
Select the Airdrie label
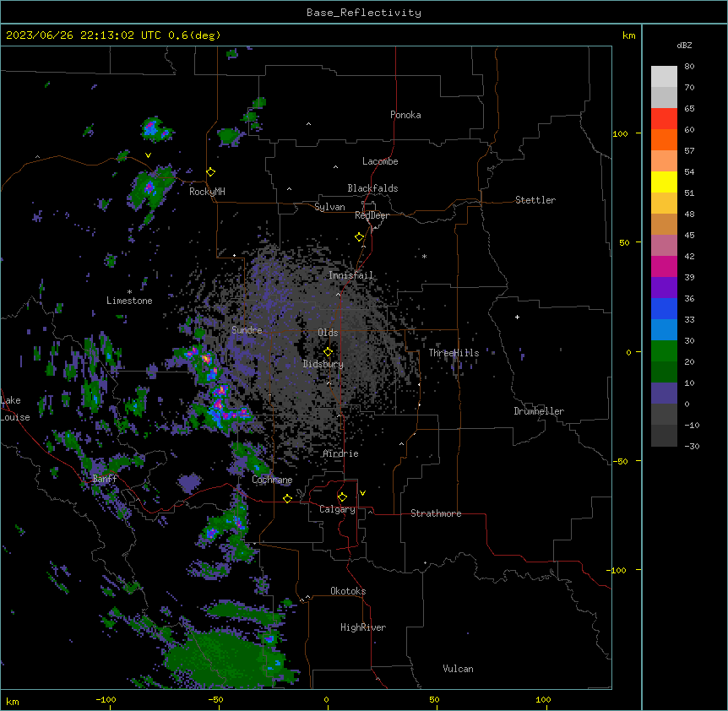[340, 454]
